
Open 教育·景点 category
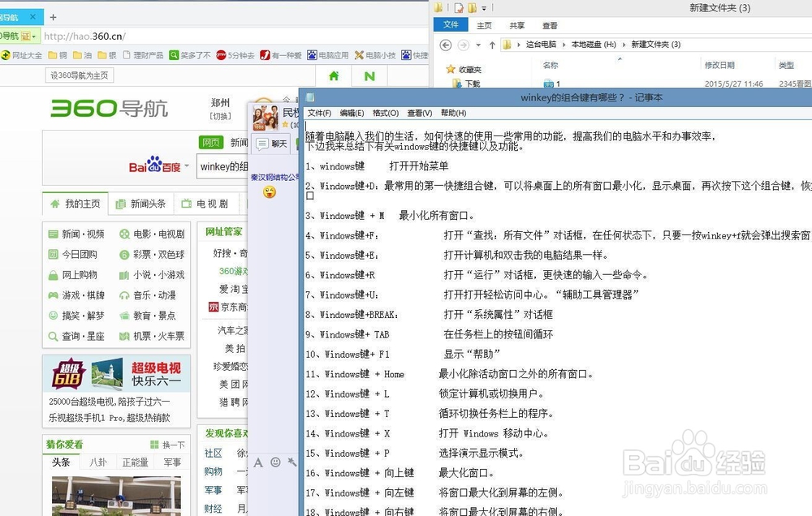(x=148, y=316)
